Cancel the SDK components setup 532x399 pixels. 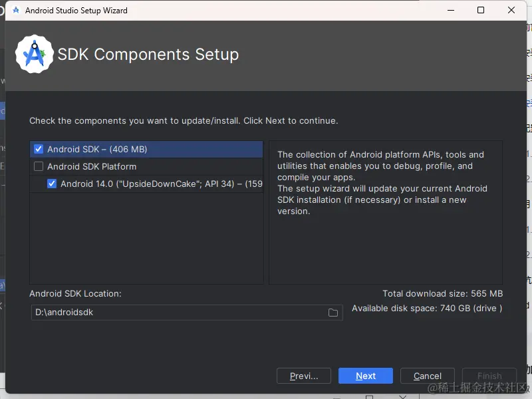coord(428,376)
